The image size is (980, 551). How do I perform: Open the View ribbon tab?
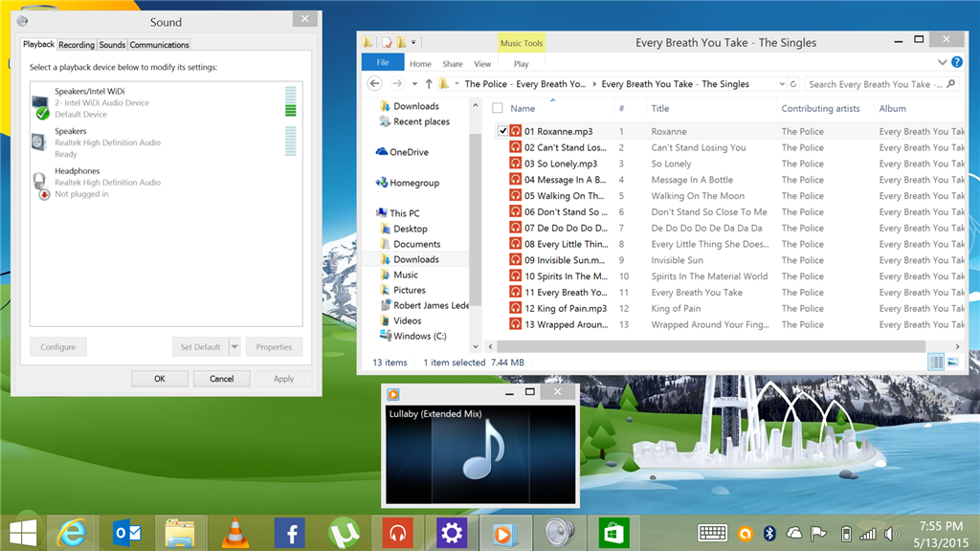coord(482,64)
